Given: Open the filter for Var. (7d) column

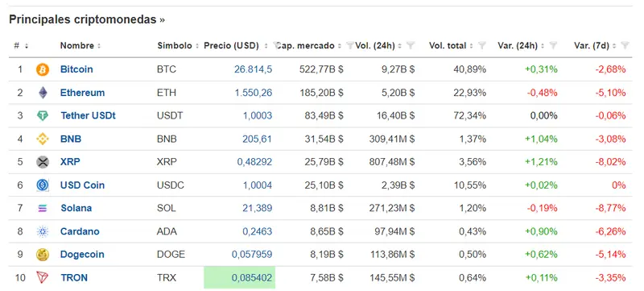Looking at the screenshot, I should (x=625, y=46).
